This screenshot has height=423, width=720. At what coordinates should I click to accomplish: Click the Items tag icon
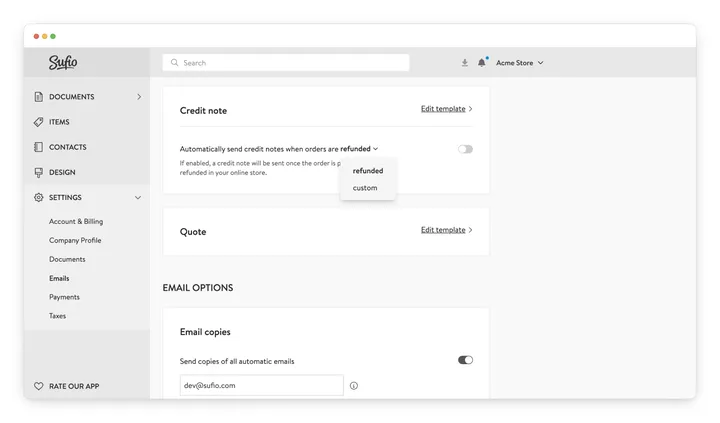tap(39, 122)
